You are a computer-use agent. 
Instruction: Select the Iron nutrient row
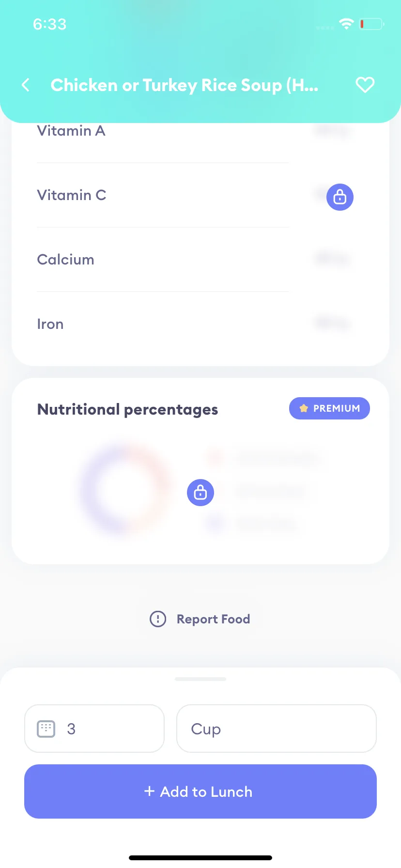point(194,324)
